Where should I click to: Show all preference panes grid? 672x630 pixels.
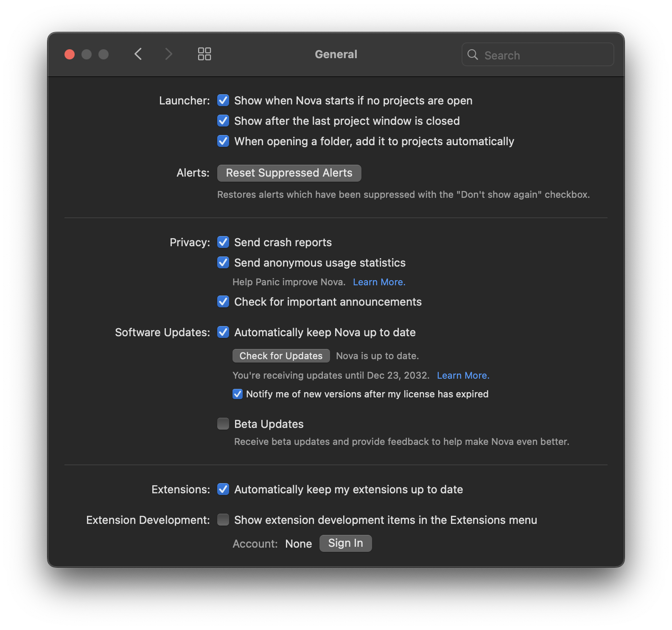204,54
